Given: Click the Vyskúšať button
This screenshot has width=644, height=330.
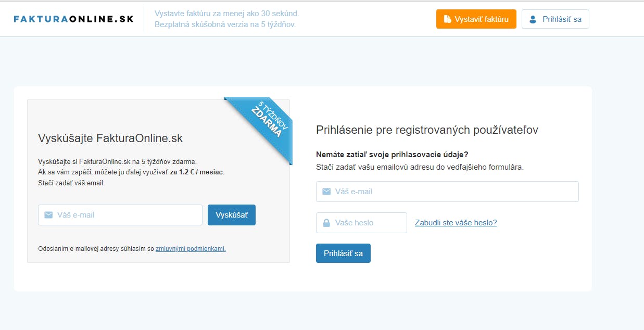Looking at the screenshot, I should tap(232, 215).
